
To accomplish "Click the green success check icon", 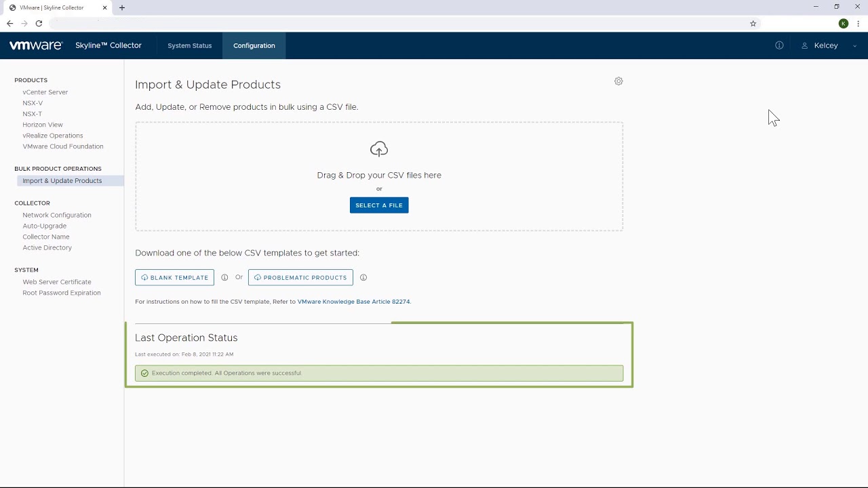I will pos(144,373).
